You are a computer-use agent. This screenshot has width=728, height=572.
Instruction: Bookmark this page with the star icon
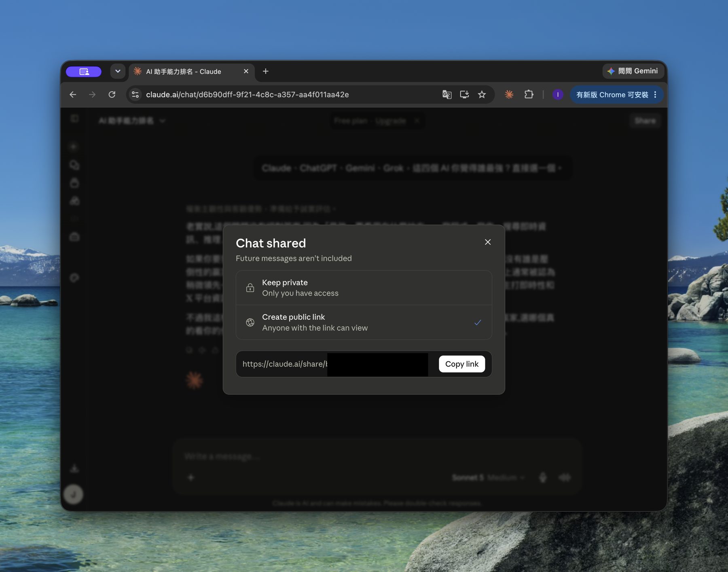click(x=482, y=95)
